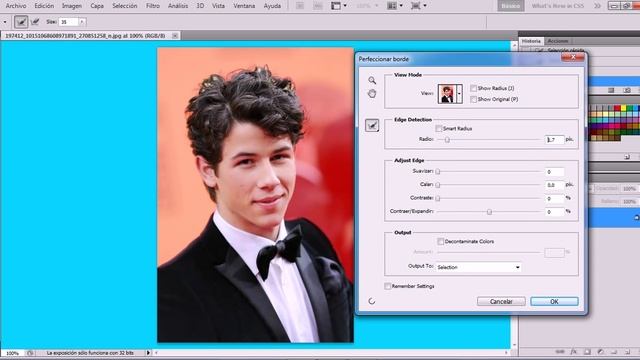
Task: Pick the red swatch in Swatches panel
Action: (617, 108)
